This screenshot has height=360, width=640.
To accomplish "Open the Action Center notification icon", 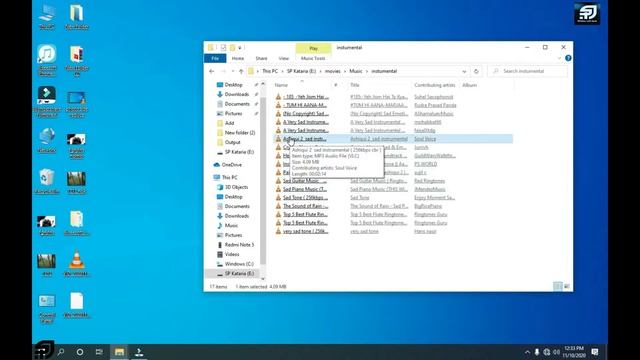I will [x=595, y=352].
